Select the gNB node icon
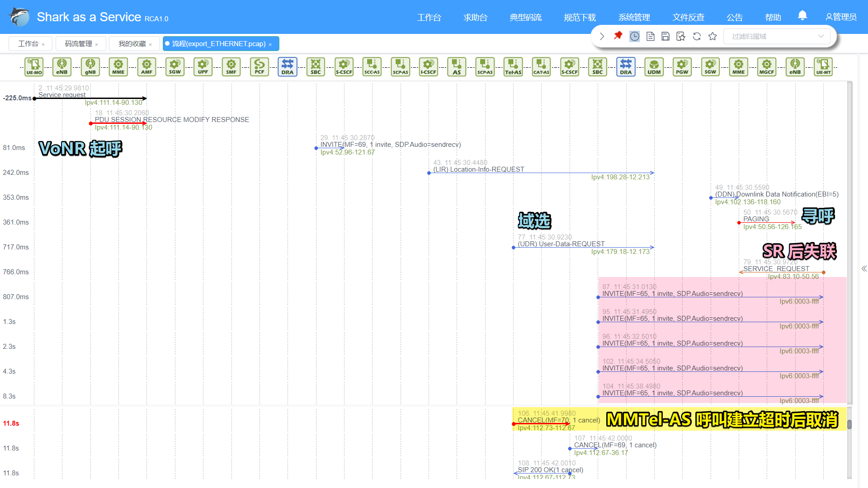Screen dimensions: 868x488 (90, 66)
